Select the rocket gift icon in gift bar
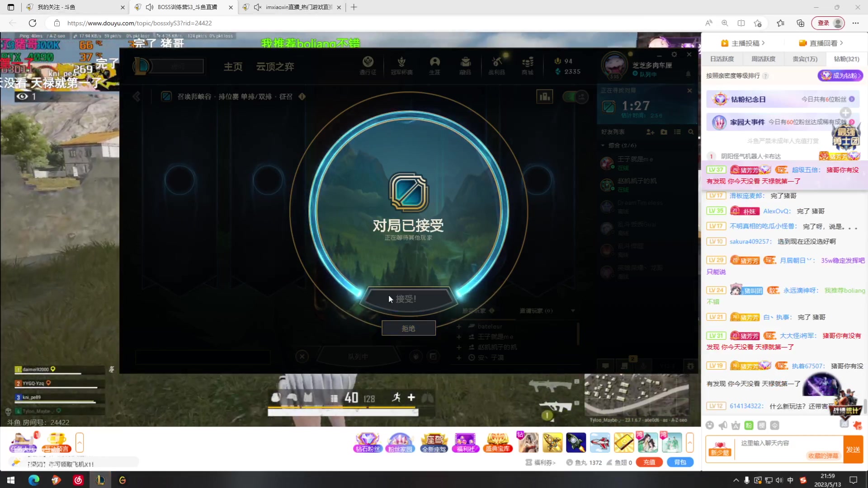The image size is (868, 488). click(576, 442)
